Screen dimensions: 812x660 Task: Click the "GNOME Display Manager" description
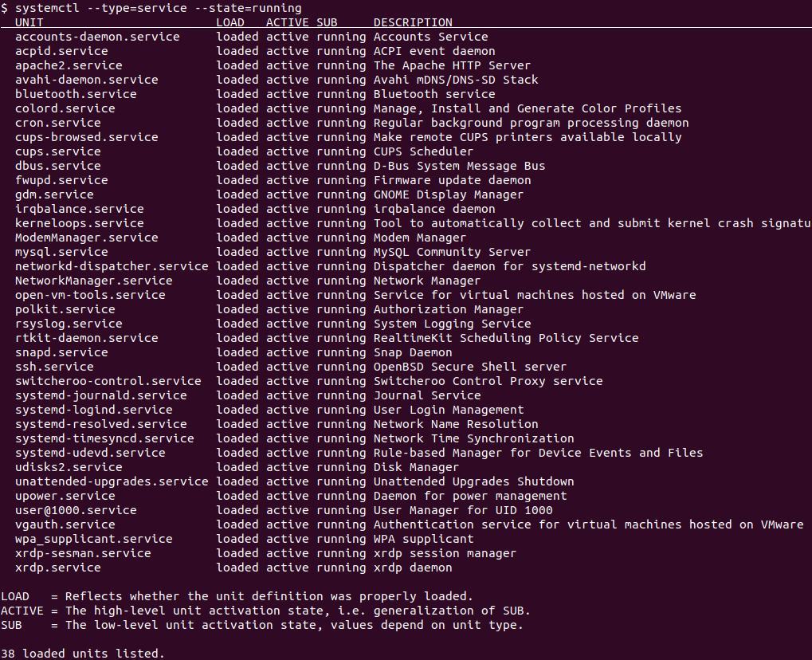(449, 194)
